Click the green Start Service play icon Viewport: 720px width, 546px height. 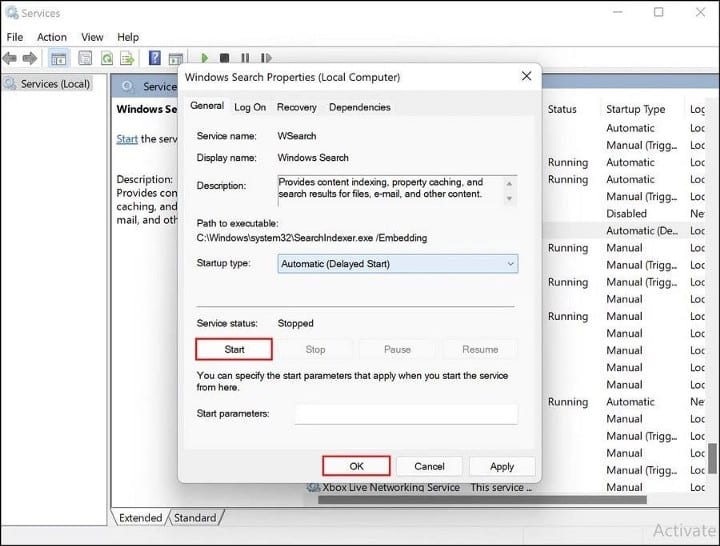205,58
